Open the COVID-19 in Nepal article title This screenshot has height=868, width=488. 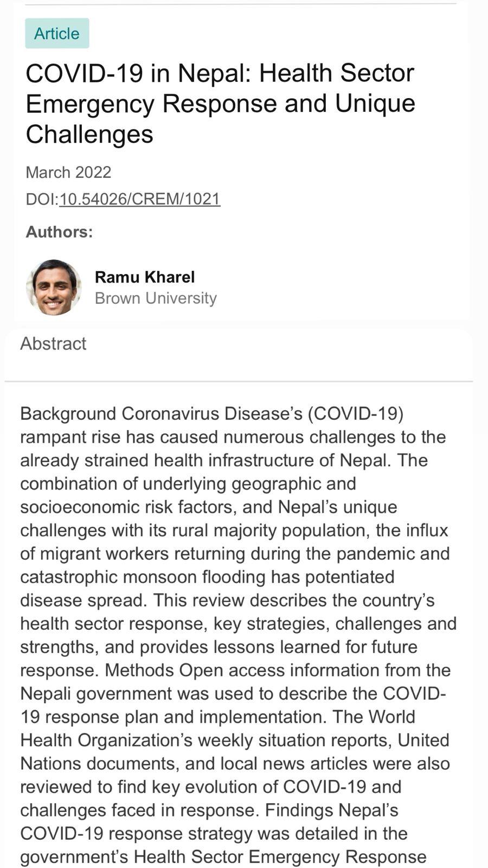[220, 103]
